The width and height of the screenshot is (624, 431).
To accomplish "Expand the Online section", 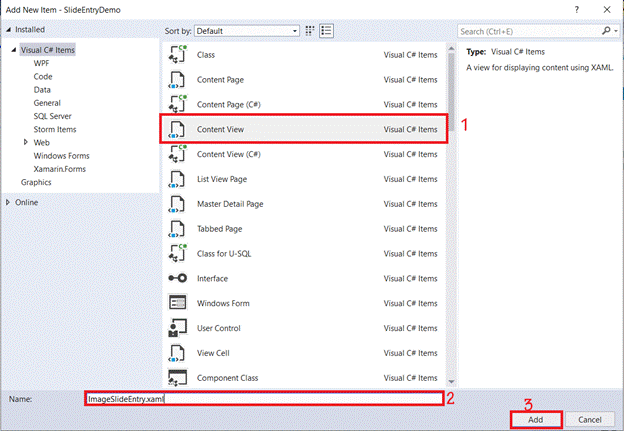I will tap(8, 202).
